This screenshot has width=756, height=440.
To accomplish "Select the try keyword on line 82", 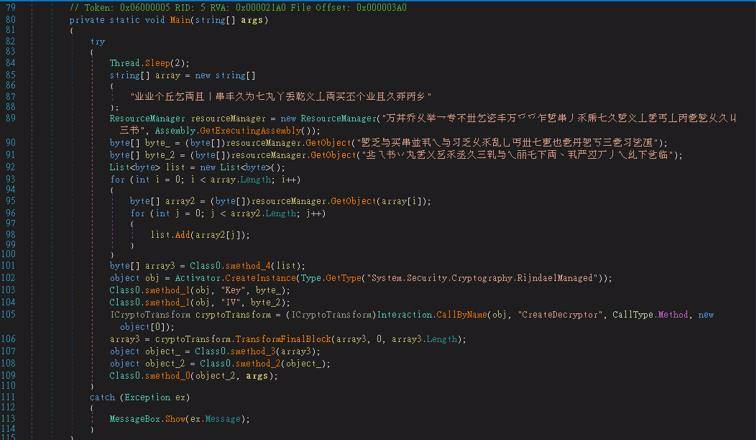I will pos(97,42).
